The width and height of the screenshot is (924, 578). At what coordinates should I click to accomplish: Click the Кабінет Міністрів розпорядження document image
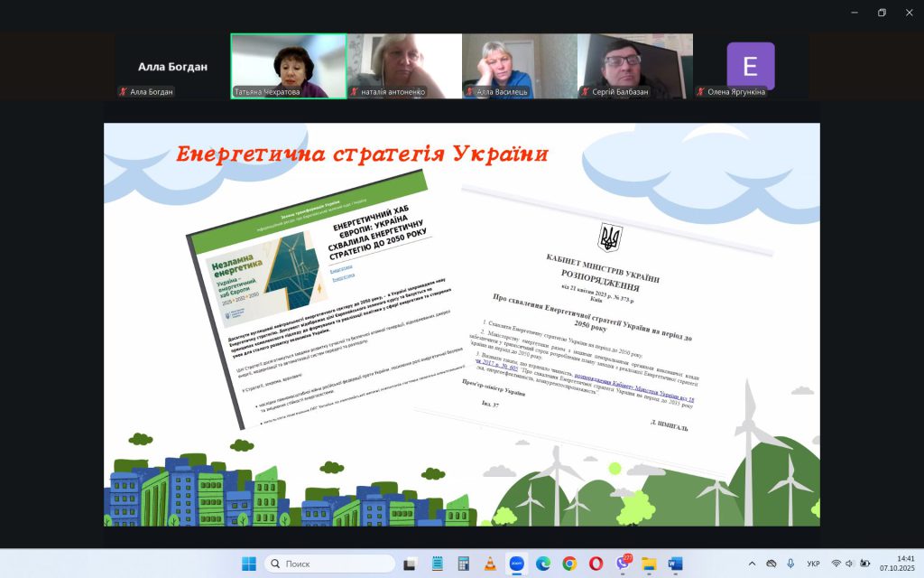[596, 331]
